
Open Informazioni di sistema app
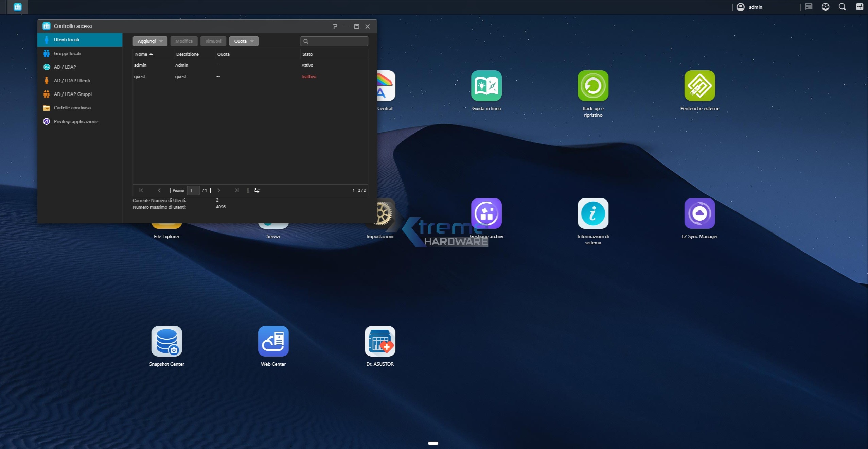coord(593,213)
